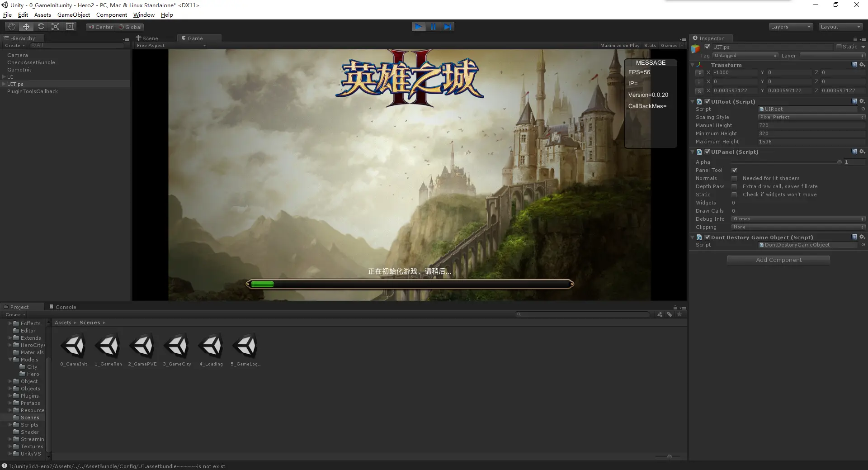The height and width of the screenshot is (470, 868).
Task: Expand the UITips object in Hierarchy
Action: (x=4, y=84)
